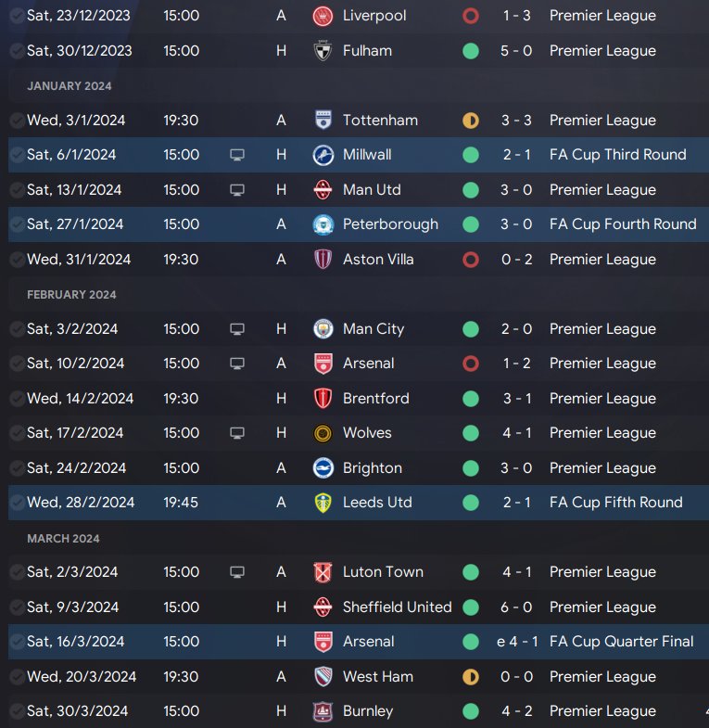Toggle checkmark next to 14/2/2024 Brentford match
Image resolution: width=709 pixels, height=728 pixels.
tap(17, 399)
